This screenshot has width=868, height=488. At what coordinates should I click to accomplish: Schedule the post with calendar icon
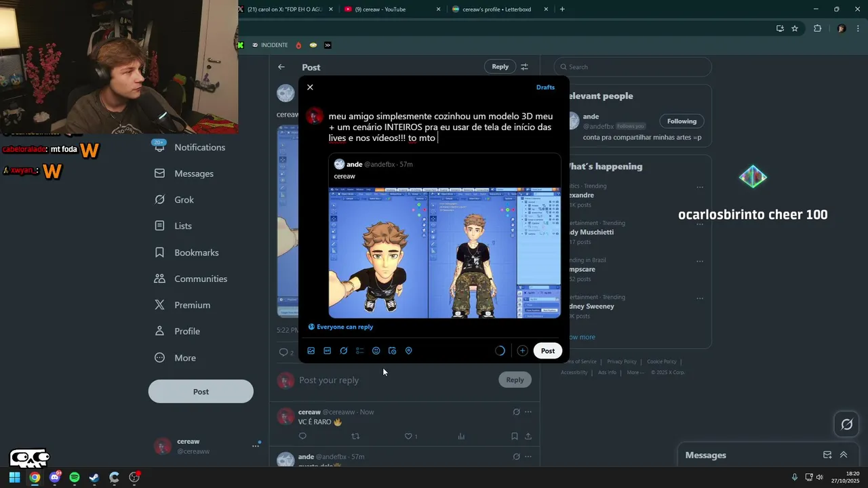pyautogui.click(x=393, y=351)
